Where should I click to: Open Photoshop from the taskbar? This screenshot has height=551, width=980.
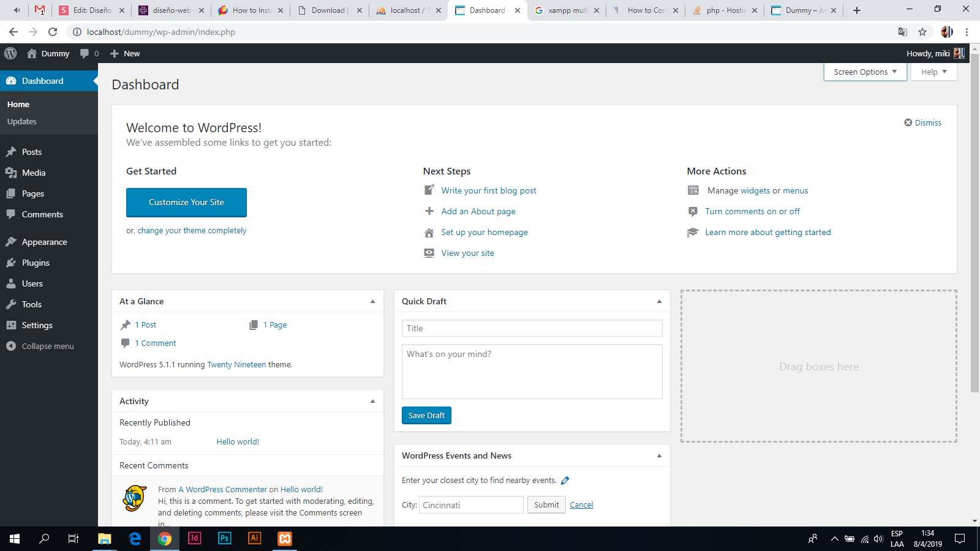225,538
